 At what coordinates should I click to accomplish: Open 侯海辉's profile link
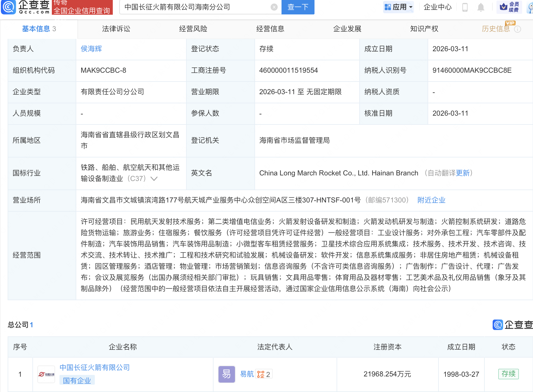[x=91, y=49]
